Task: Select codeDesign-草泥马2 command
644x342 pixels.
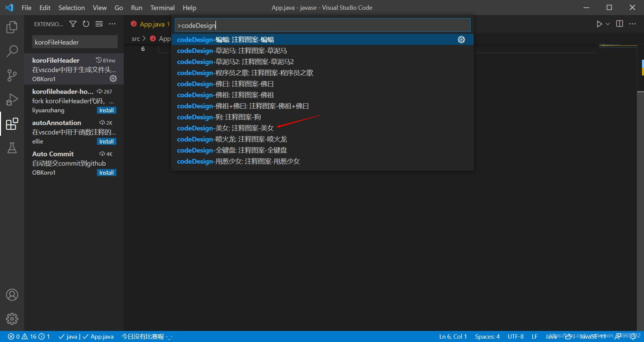Action: (x=322, y=62)
